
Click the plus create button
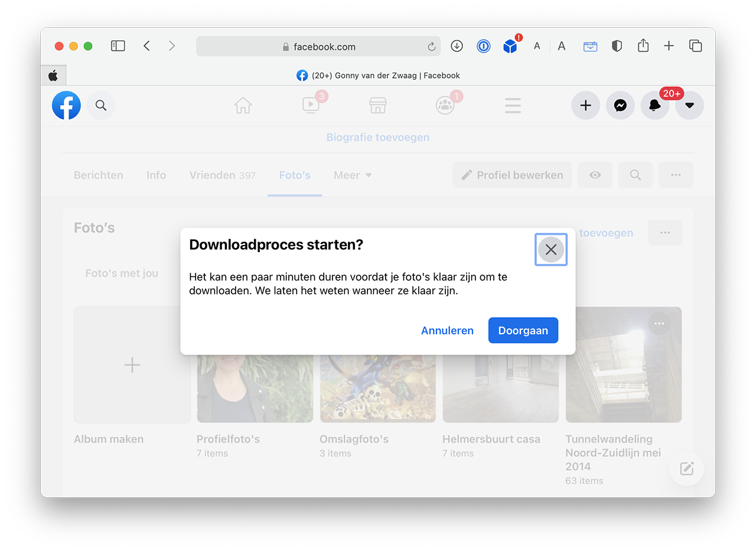585,106
